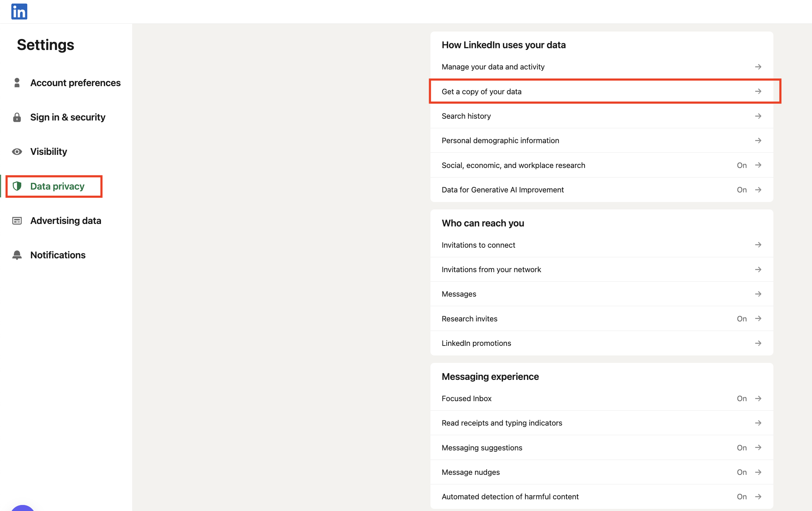Toggle Data for Generative AI Improvement setting
The image size is (812, 511).
click(741, 190)
